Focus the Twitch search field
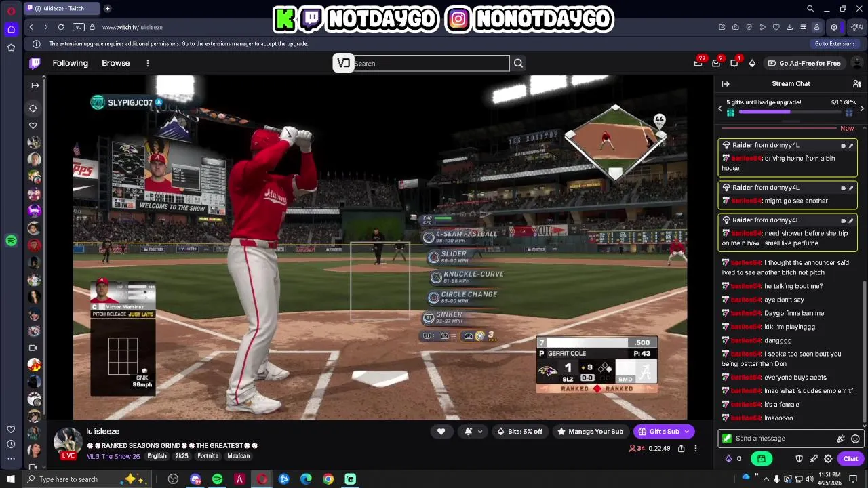Image resolution: width=868 pixels, height=488 pixels. click(431, 64)
